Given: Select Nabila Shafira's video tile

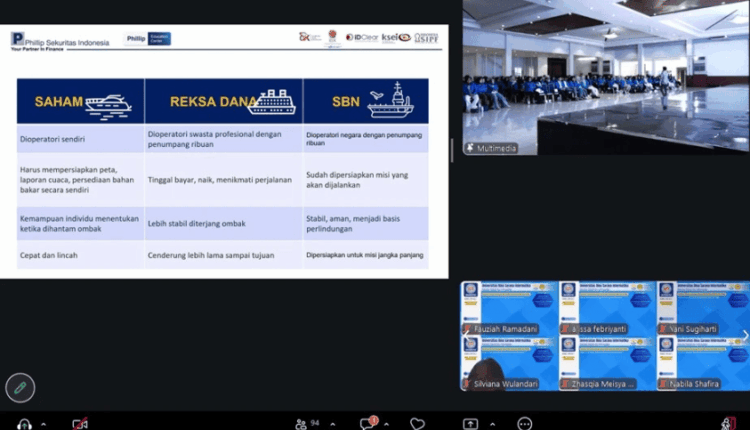Looking at the screenshot, I should click(x=704, y=363).
